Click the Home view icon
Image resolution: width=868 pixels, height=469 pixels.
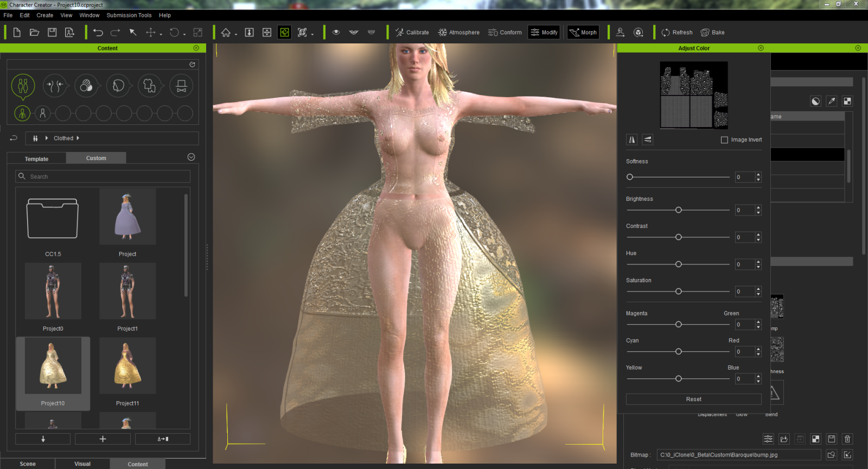coord(226,33)
